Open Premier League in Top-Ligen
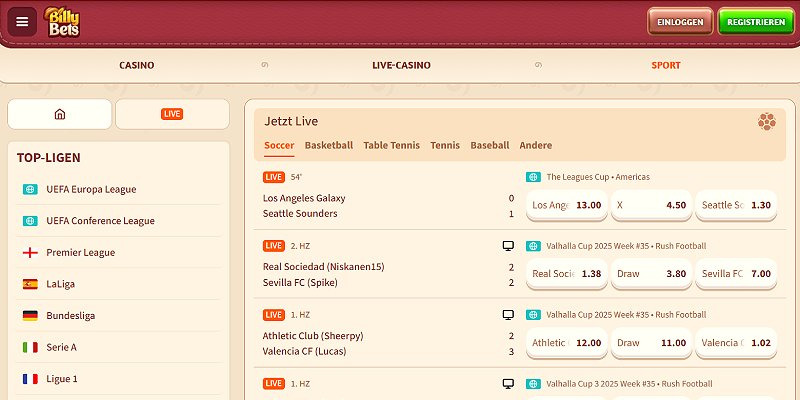 pos(80,253)
